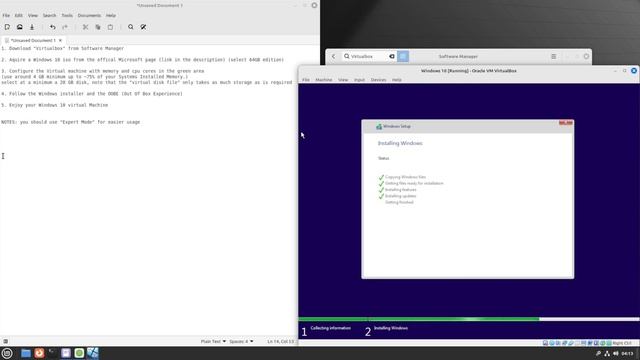
Task: Select the Unsaved Document 1 tab
Action: [33, 40]
